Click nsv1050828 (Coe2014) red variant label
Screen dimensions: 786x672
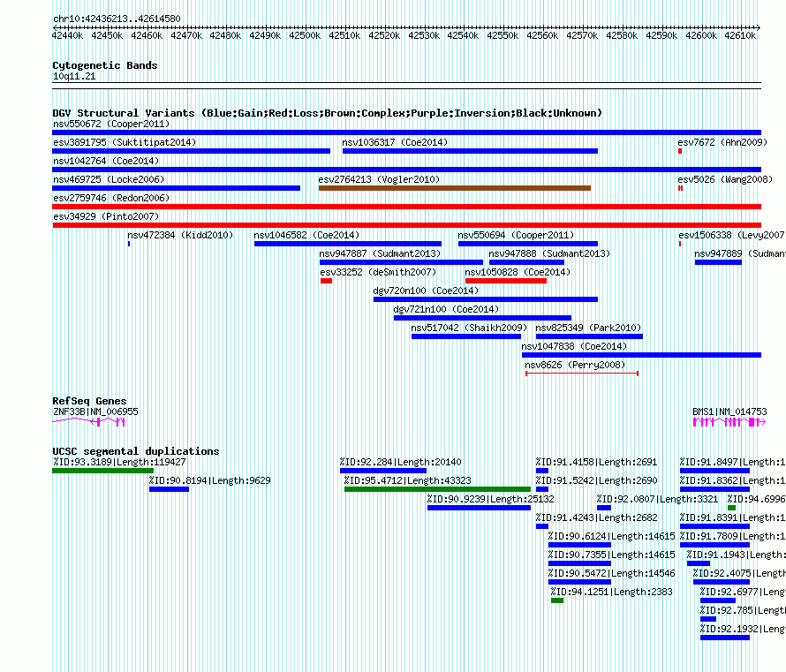(518, 272)
